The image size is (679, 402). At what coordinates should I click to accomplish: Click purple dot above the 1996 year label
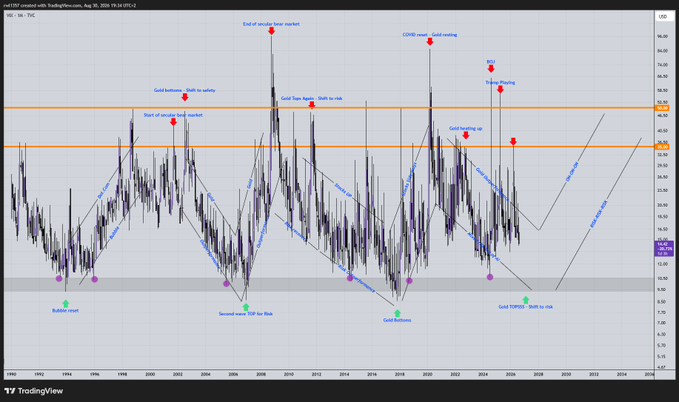tap(94, 279)
